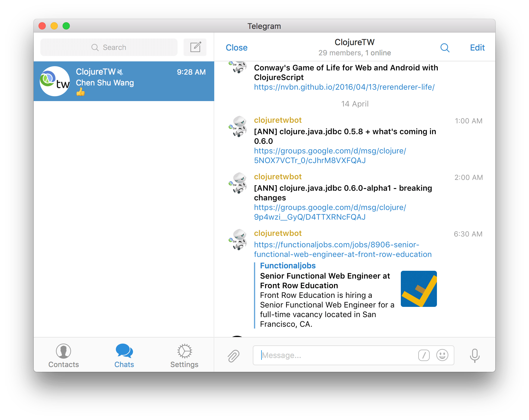
Task: Click clojuretwbot avatar on 6:30 AM message
Action: coord(238,239)
